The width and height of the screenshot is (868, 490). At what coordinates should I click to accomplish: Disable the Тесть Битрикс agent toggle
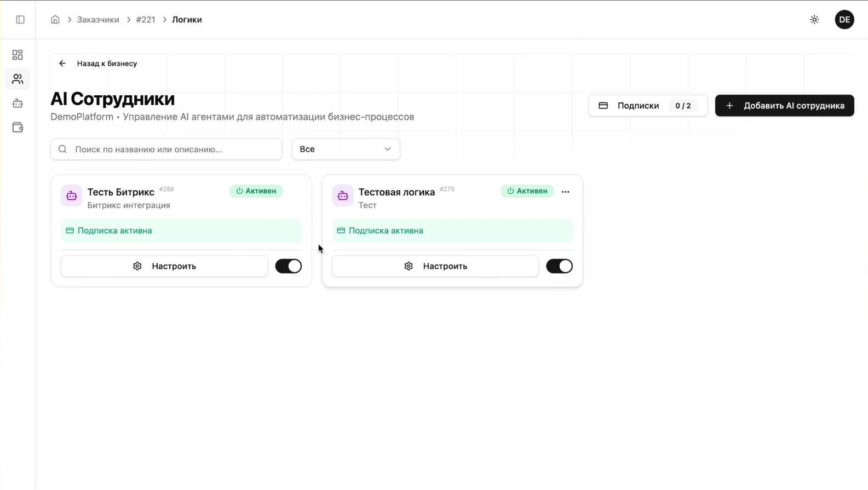(x=288, y=266)
